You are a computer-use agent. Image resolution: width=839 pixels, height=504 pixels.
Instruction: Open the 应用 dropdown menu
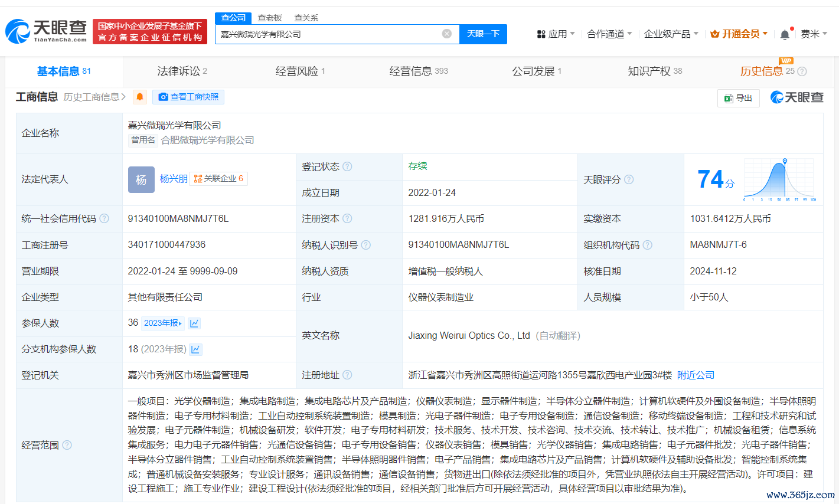click(x=556, y=34)
